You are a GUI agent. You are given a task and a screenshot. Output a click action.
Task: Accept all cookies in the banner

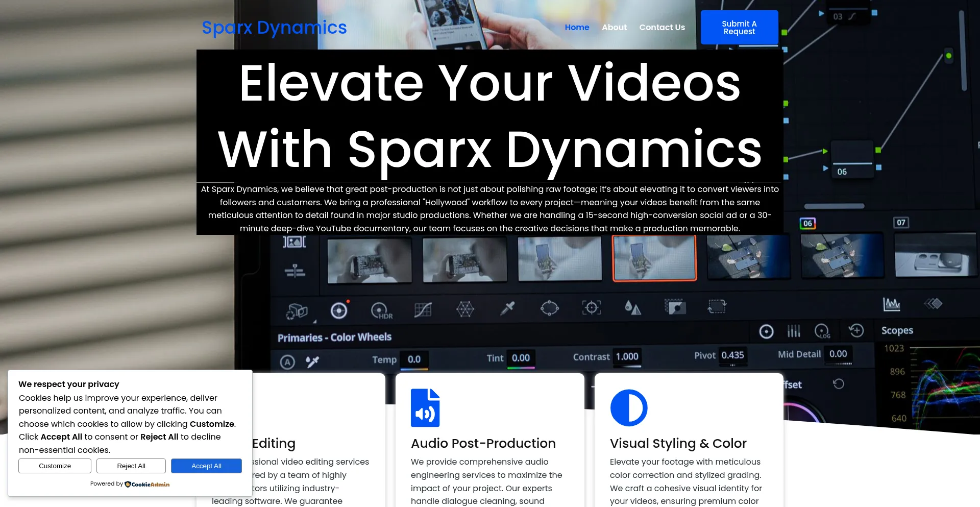pos(206,466)
